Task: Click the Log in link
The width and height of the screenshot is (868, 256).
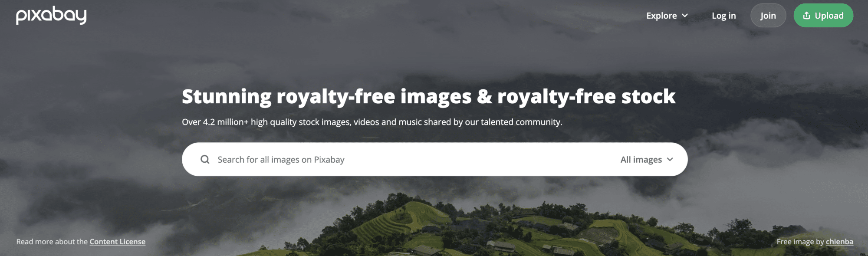Action: (723, 16)
